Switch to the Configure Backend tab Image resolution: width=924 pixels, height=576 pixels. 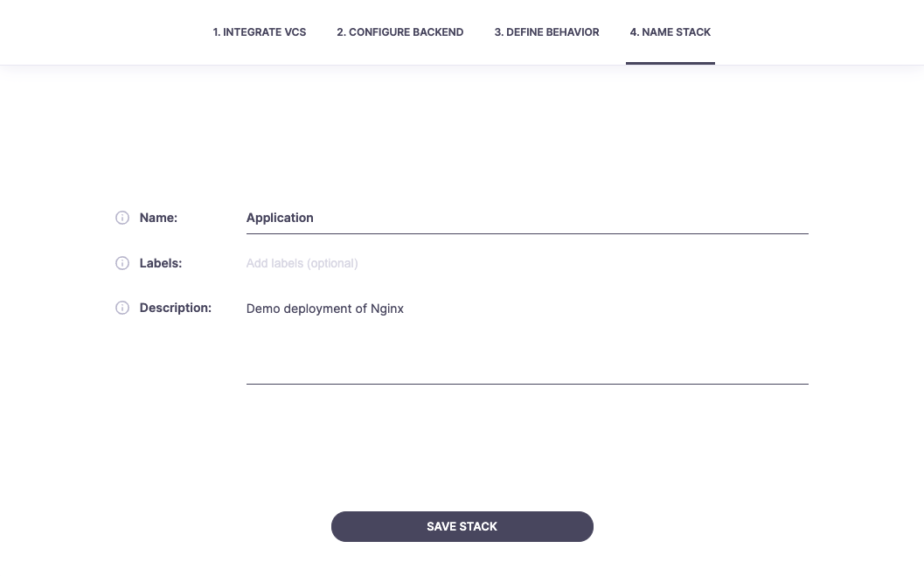[400, 32]
